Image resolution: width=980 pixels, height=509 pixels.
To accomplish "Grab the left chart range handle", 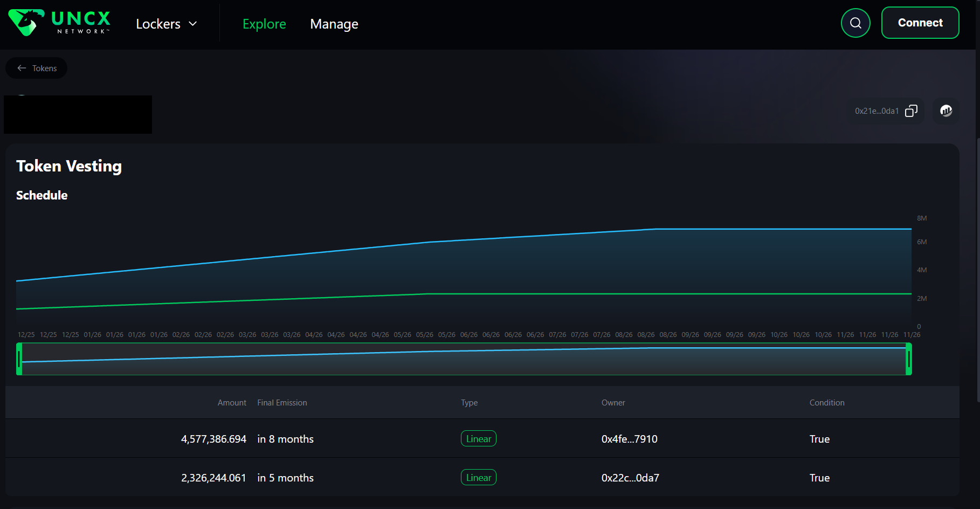I will [x=19, y=359].
